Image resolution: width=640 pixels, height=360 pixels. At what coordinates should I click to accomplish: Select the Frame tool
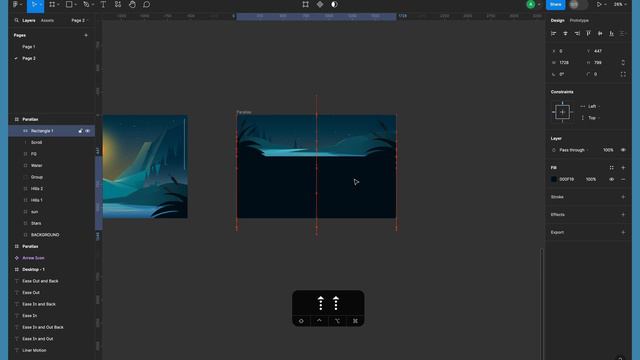coord(52,4)
